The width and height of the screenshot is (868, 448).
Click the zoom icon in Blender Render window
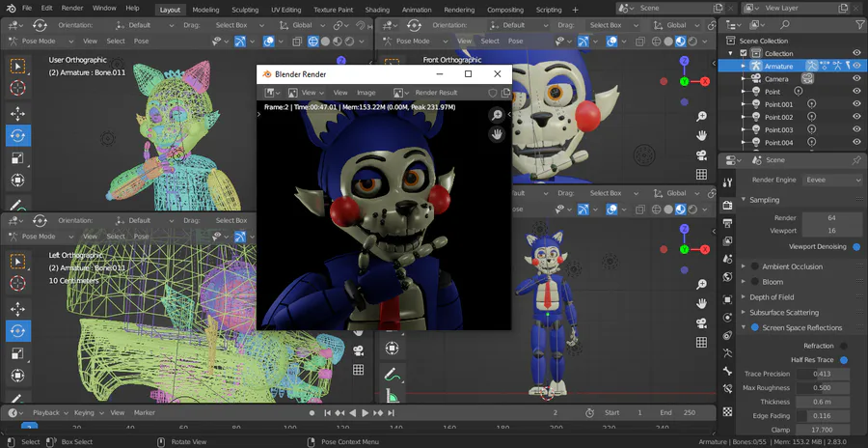point(497,115)
